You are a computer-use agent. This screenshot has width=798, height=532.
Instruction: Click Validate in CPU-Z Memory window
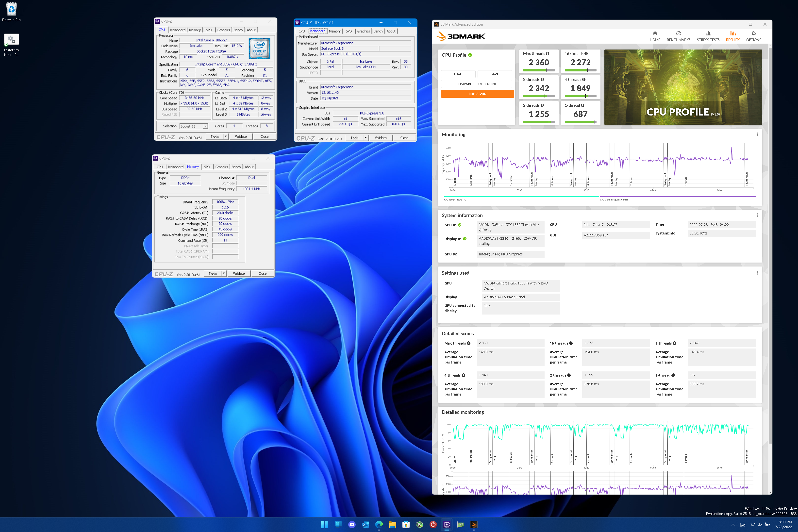coord(238,273)
